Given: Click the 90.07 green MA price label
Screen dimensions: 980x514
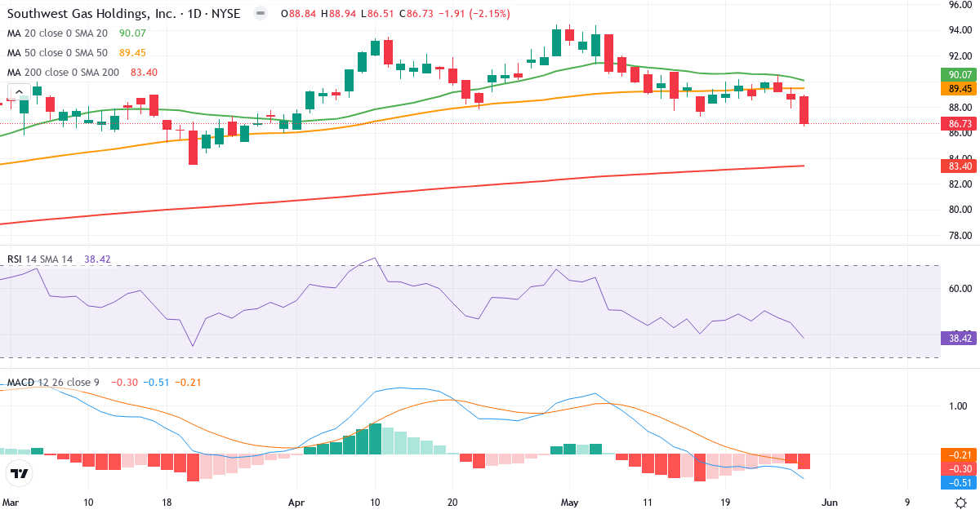Looking at the screenshot, I should click(960, 74).
